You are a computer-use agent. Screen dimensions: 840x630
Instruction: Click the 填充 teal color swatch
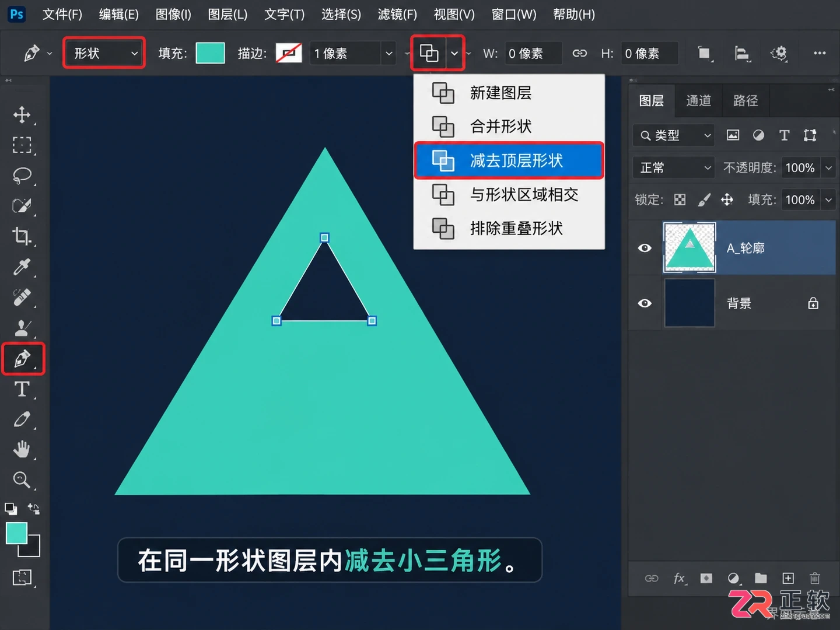[211, 53]
